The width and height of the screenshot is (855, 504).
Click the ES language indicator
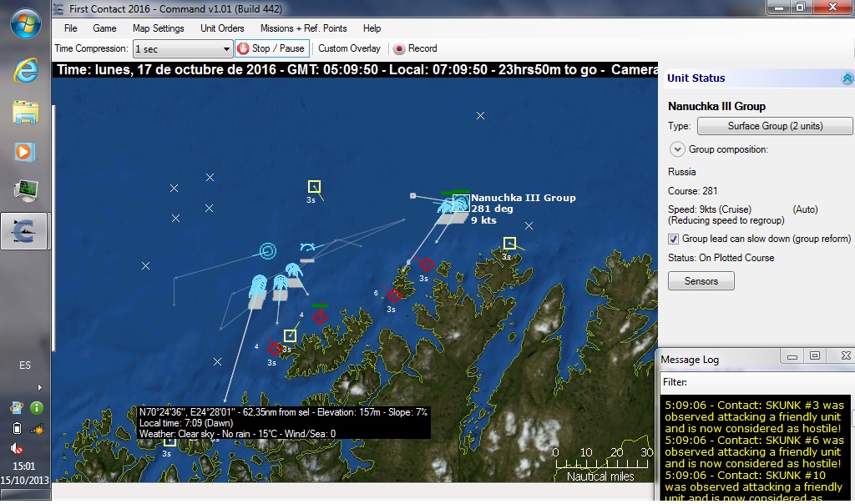pyautogui.click(x=25, y=365)
